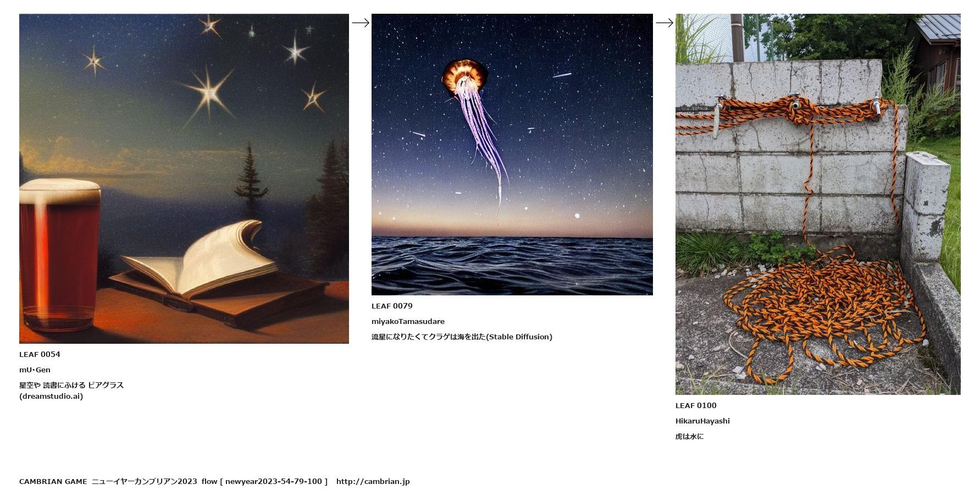Open the jellyfish night sky image

point(512,155)
